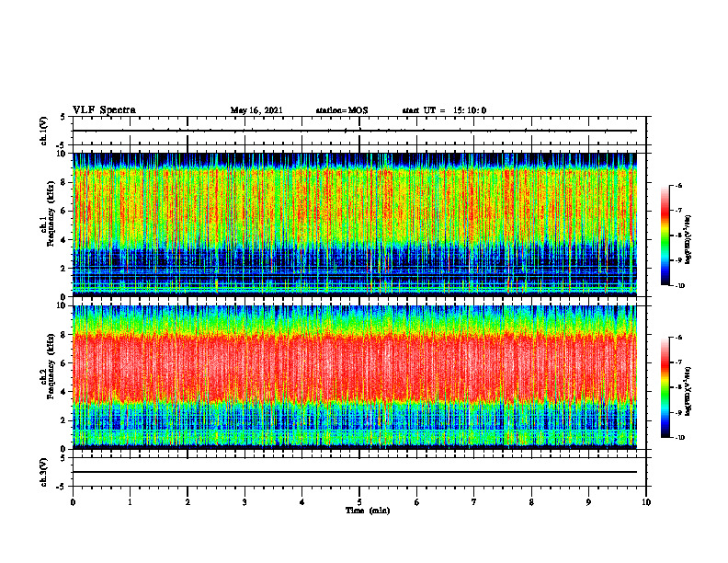Select the ch.2 color bar "log(PSD)" label

tap(688, 391)
